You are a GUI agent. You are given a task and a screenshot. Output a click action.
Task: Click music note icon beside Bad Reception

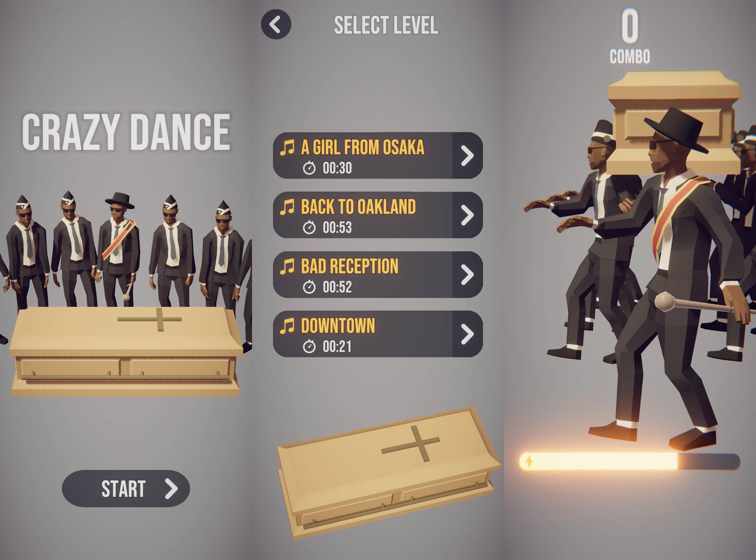(287, 267)
